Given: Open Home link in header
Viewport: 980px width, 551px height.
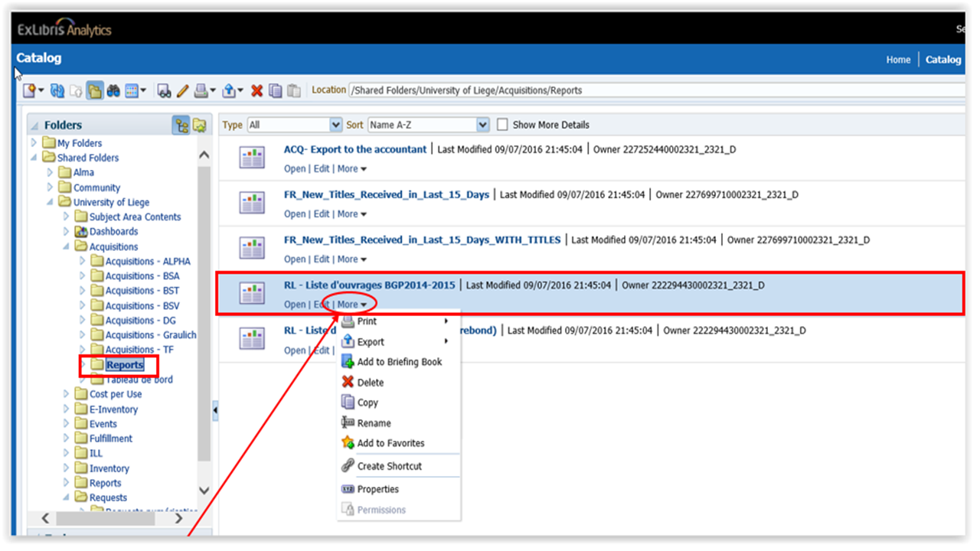Looking at the screenshot, I should 898,60.
